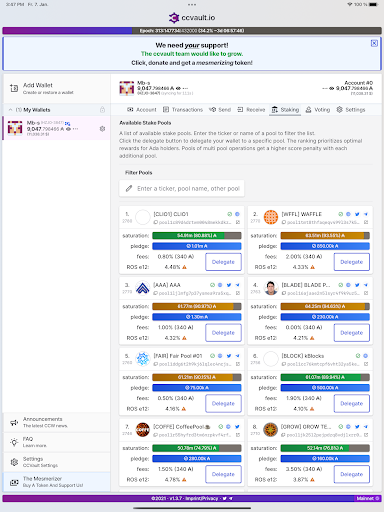Expand the ellipsis next to header balance

pos(185,88)
